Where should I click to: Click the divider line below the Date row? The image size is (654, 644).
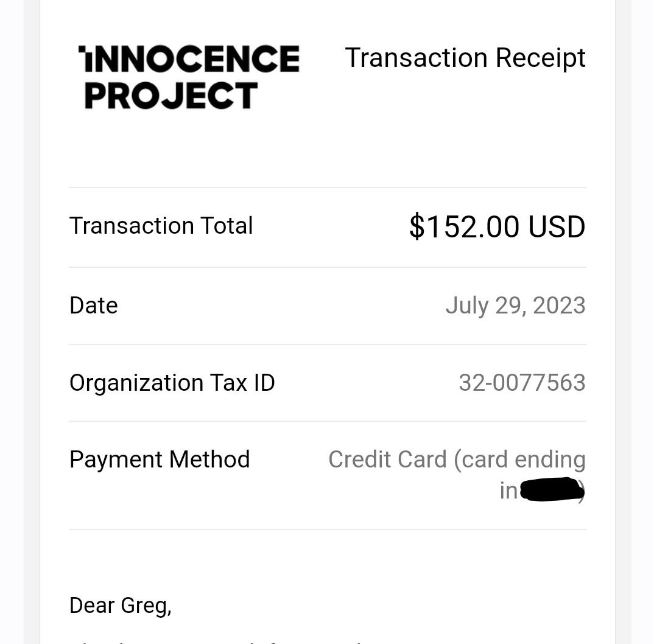(x=328, y=345)
